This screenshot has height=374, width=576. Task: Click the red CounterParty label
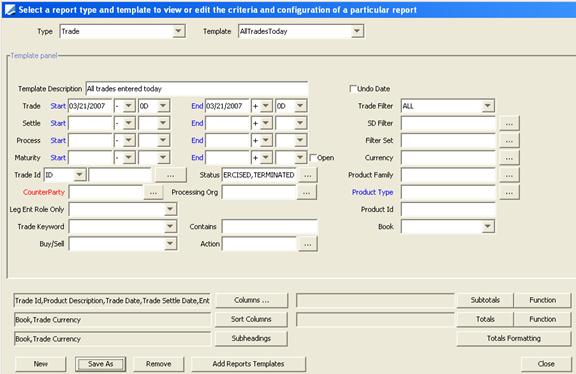pos(44,192)
